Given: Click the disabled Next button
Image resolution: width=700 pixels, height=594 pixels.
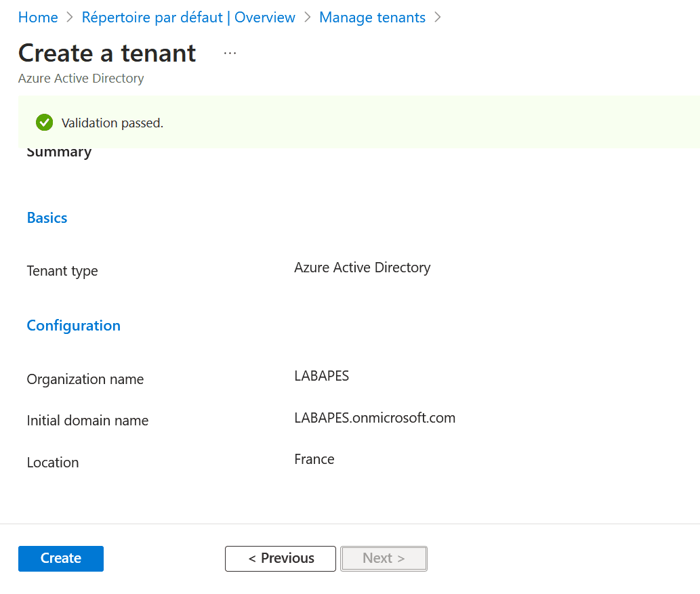Looking at the screenshot, I should [384, 558].
